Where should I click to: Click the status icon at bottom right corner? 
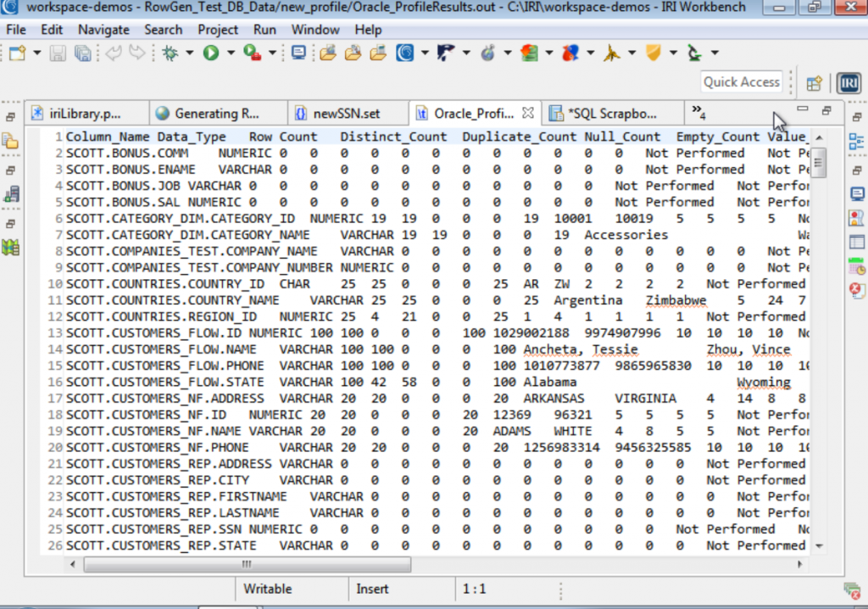click(x=853, y=590)
